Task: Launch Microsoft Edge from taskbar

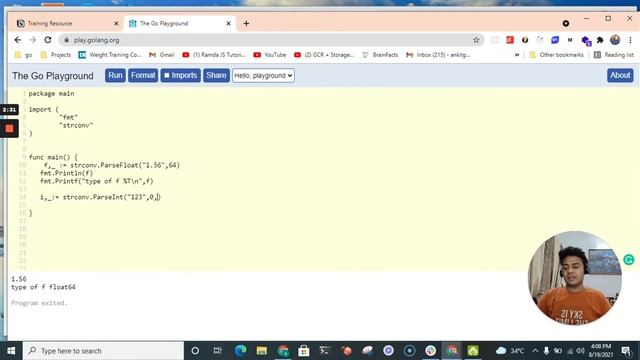Action: [240, 351]
